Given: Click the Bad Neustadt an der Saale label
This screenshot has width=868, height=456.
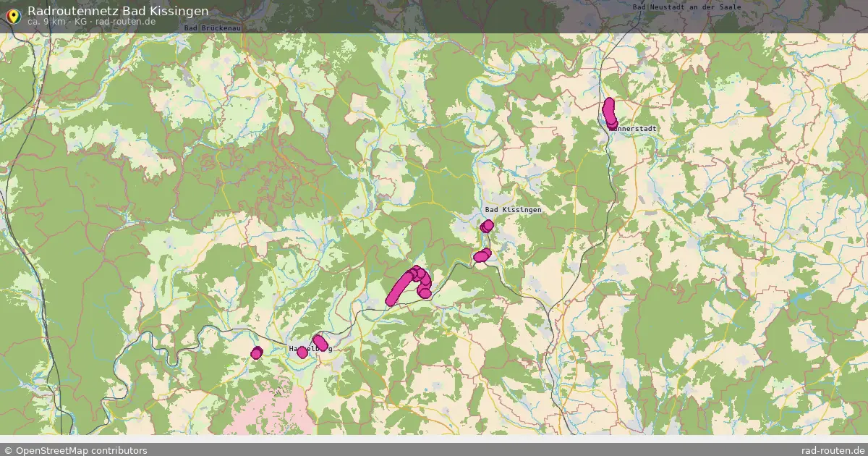Looking at the screenshot, I should [686, 7].
